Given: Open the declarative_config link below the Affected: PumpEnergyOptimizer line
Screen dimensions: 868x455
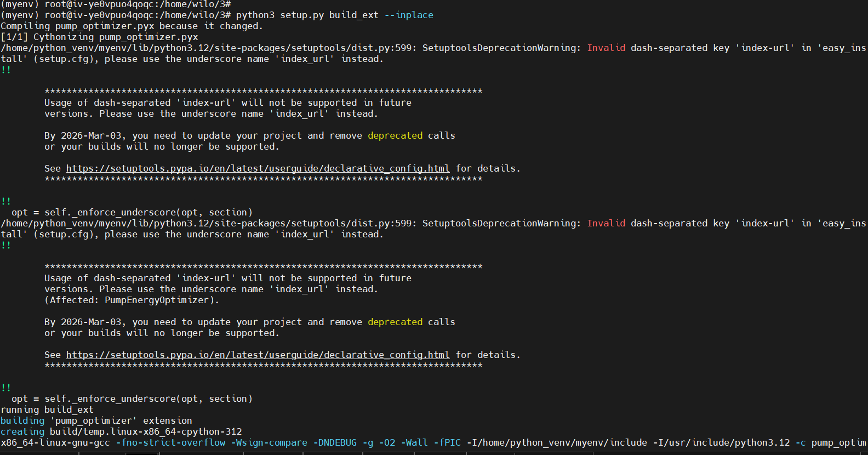Looking at the screenshot, I should [258, 355].
